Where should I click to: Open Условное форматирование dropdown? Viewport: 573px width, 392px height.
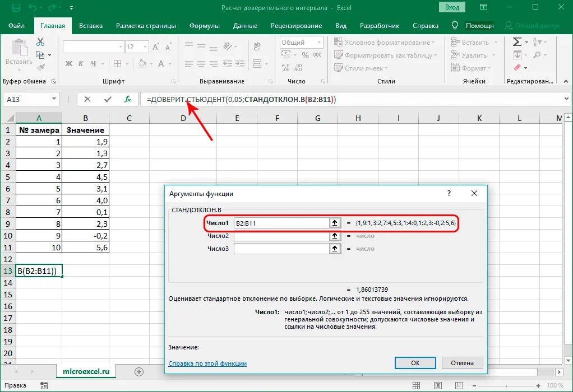[x=385, y=43]
